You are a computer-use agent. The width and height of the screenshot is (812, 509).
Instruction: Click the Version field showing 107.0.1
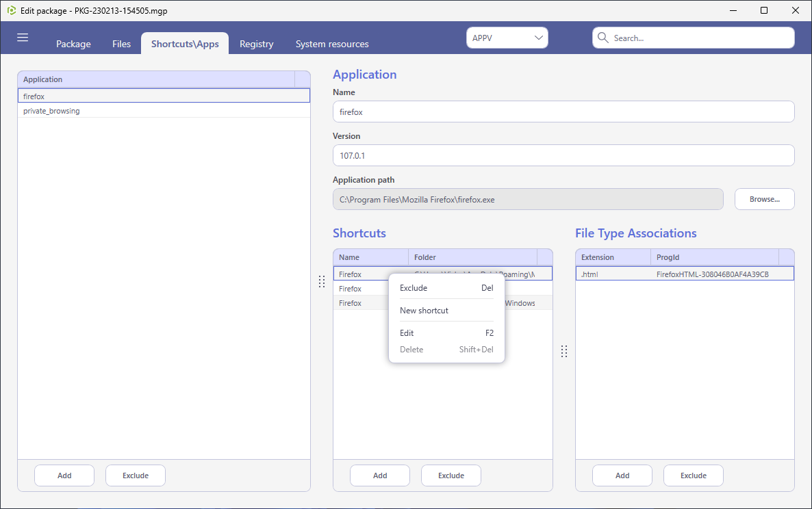click(563, 155)
